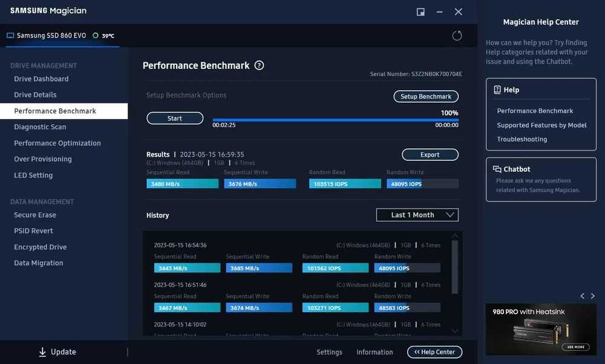Click the 103515 IOPS random read result

[345, 184]
